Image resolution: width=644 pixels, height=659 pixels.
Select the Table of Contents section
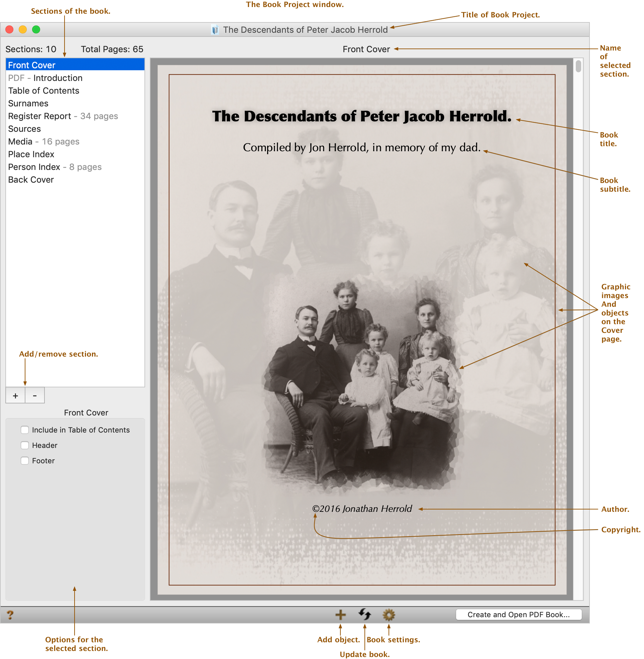pyautogui.click(x=75, y=91)
